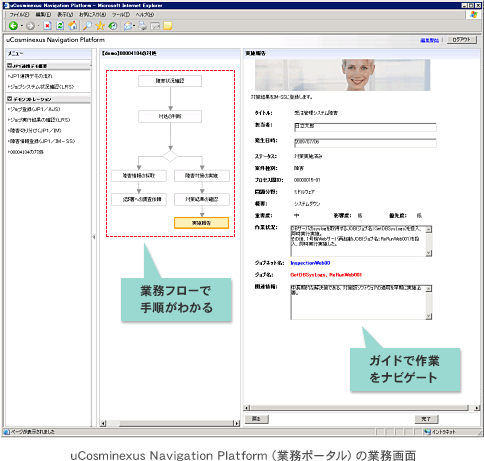Screen dimensions: 484x461
Task: Collapse the JP1連携デモ概要 menu section
Action: point(10,66)
